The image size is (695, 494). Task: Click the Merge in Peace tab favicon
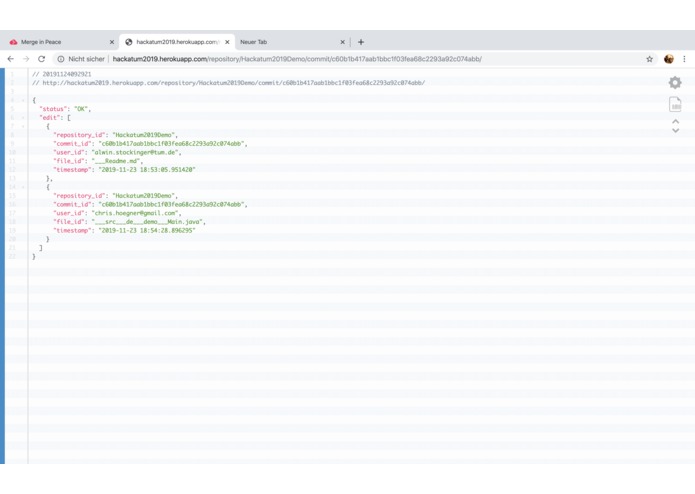click(13, 42)
